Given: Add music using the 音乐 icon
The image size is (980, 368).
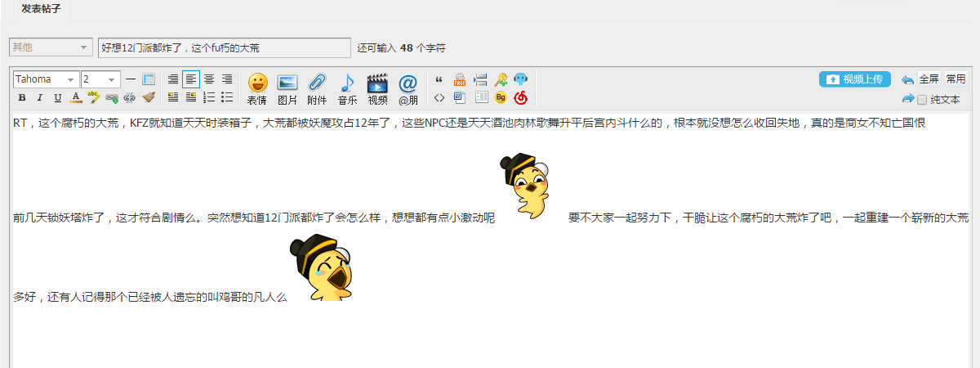Looking at the screenshot, I should (347, 88).
